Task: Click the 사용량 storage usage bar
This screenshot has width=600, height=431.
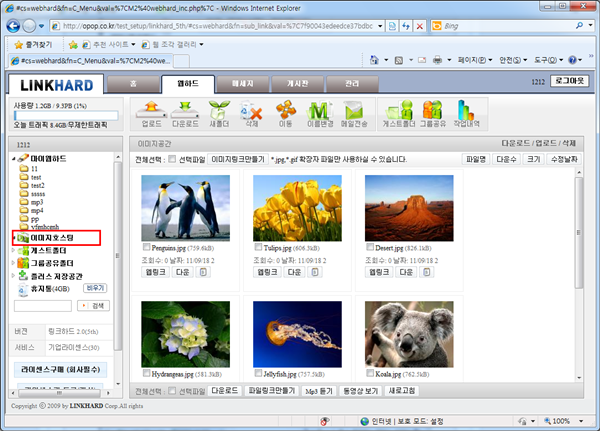Action: [x=66, y=115]
